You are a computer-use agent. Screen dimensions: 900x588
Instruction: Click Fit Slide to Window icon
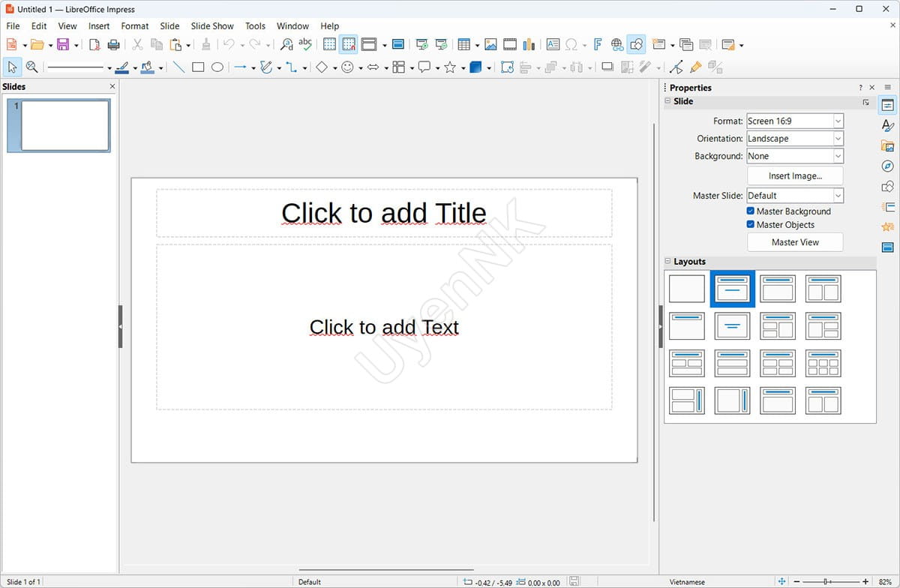point(781,582)
